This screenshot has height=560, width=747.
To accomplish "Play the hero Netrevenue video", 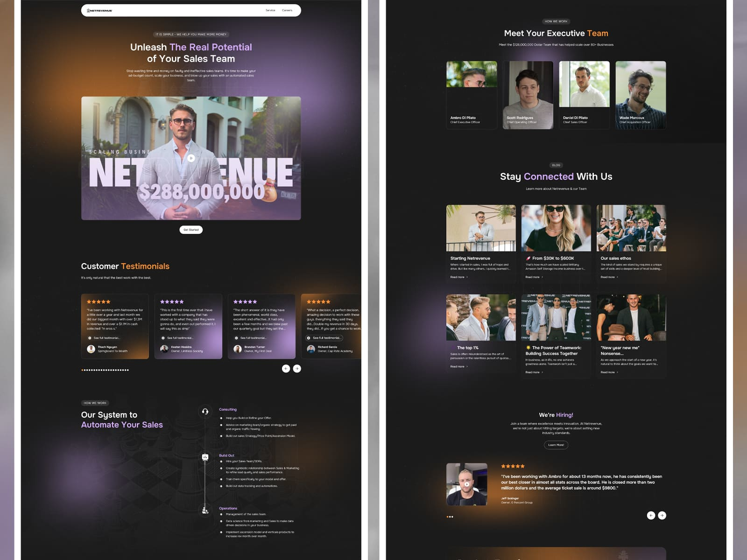I will point(191,158).
